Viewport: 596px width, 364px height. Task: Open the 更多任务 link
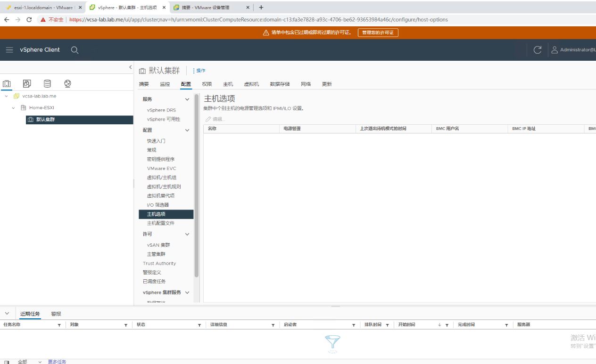pos(57,362)
